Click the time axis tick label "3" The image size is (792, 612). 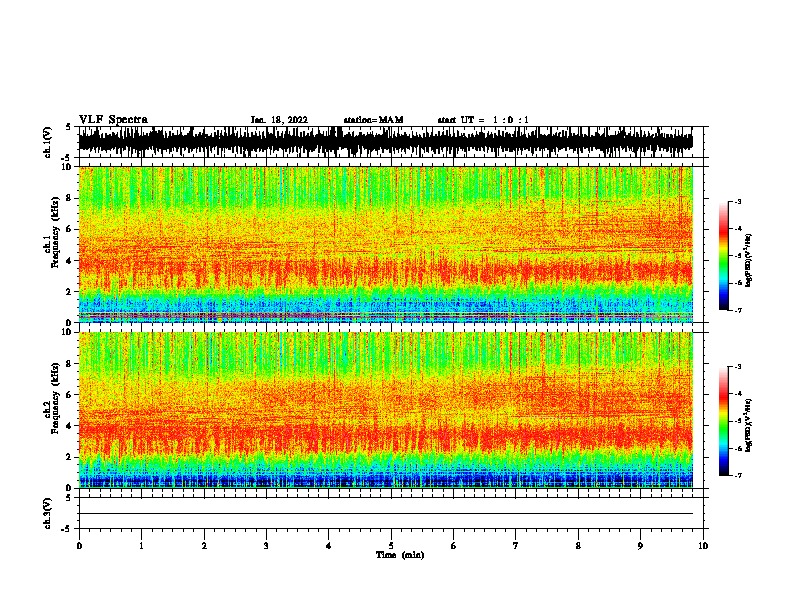point(266,546)
